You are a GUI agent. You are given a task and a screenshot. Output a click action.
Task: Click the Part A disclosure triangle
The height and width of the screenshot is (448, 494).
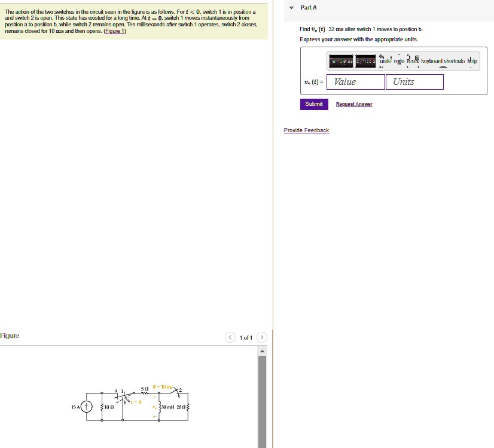point(291,7)
